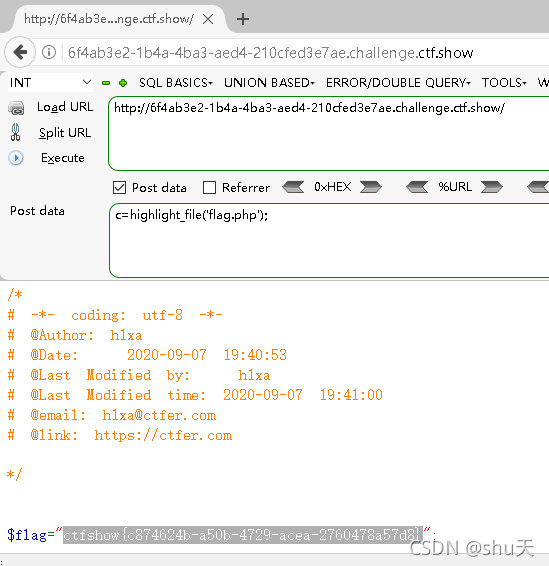Click the highlighted ctfshow flag text
Viewport: 549px width, 566px height.
click(x=243, y=535)
